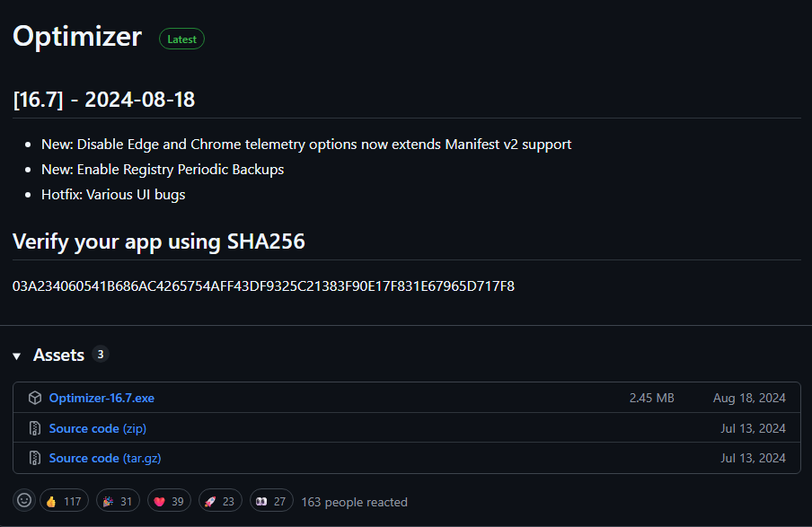Download Optimizer-16.7.exe

(101, 398)
